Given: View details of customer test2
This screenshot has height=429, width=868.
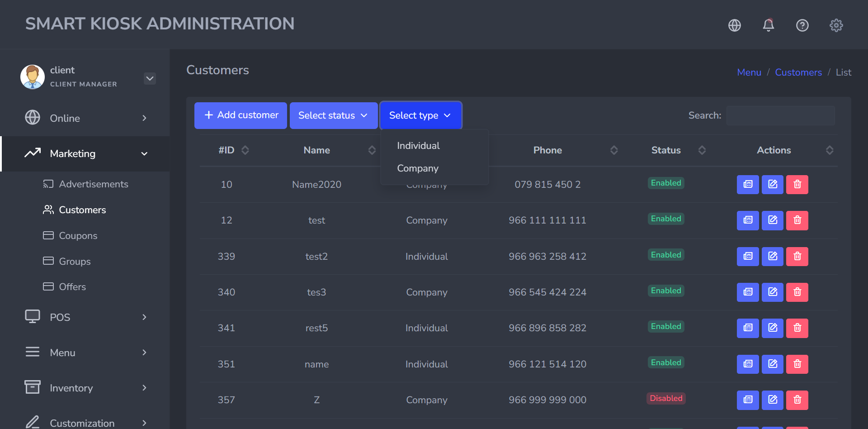Looking at the screenshot, I should pos(748,257).
